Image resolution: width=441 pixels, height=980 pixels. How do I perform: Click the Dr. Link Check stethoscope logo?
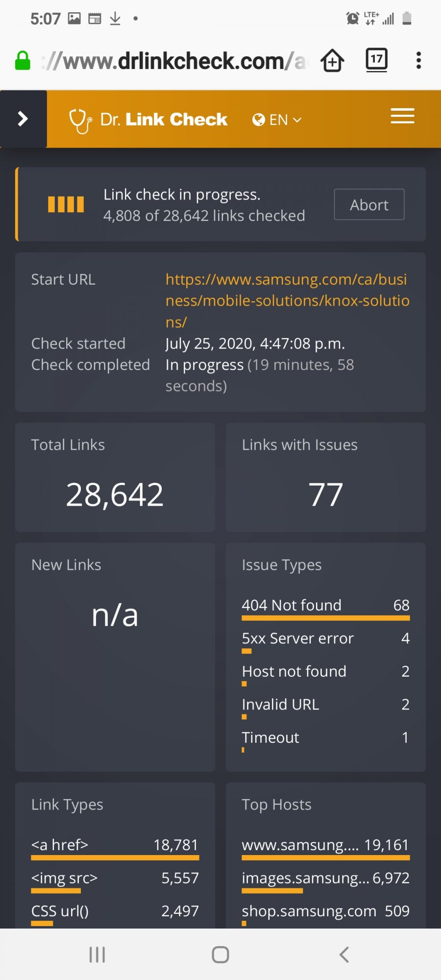pos(148,120)
